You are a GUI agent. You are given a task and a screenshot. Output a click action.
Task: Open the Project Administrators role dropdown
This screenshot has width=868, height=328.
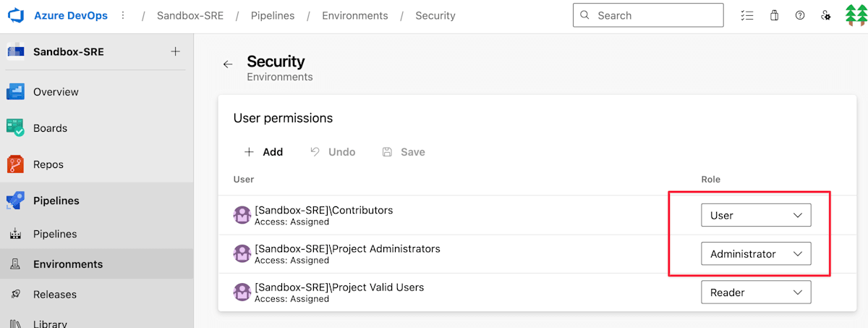[x=756, y=253]
